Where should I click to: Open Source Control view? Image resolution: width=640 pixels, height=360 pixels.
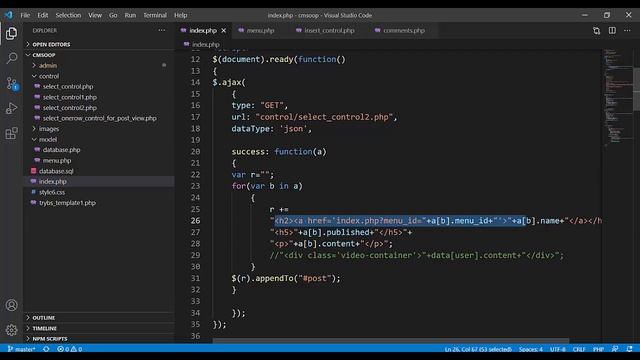(11, 84)
